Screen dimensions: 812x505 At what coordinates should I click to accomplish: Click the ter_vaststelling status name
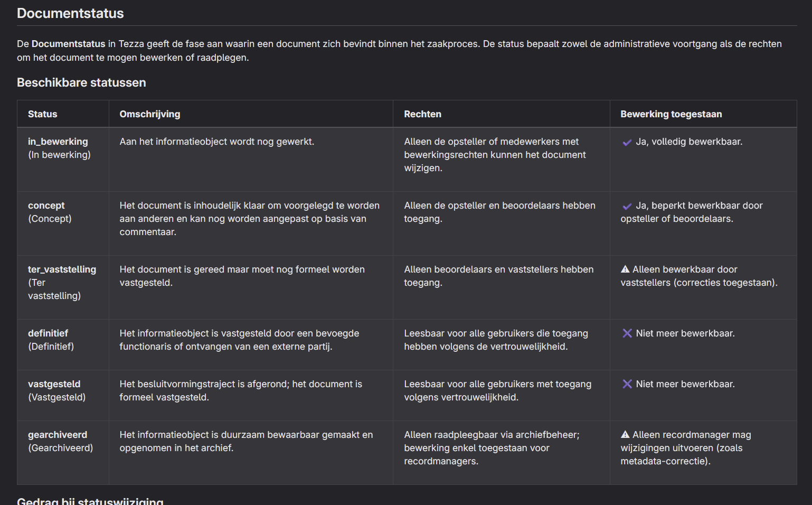(x=62, y=269)
